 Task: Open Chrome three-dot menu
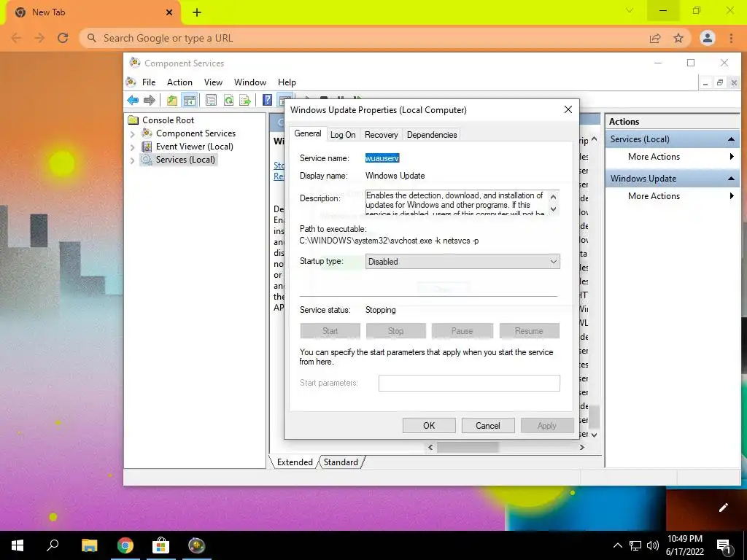point(731,38)
